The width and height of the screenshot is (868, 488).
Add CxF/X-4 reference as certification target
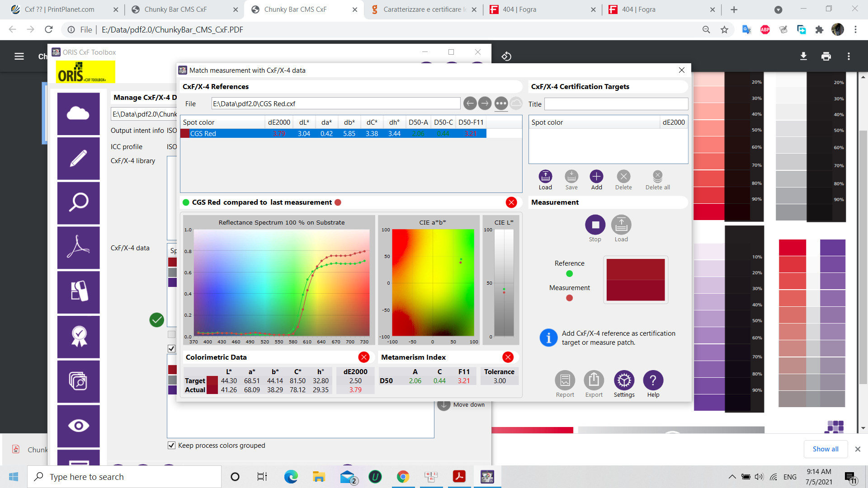point(596,177)
